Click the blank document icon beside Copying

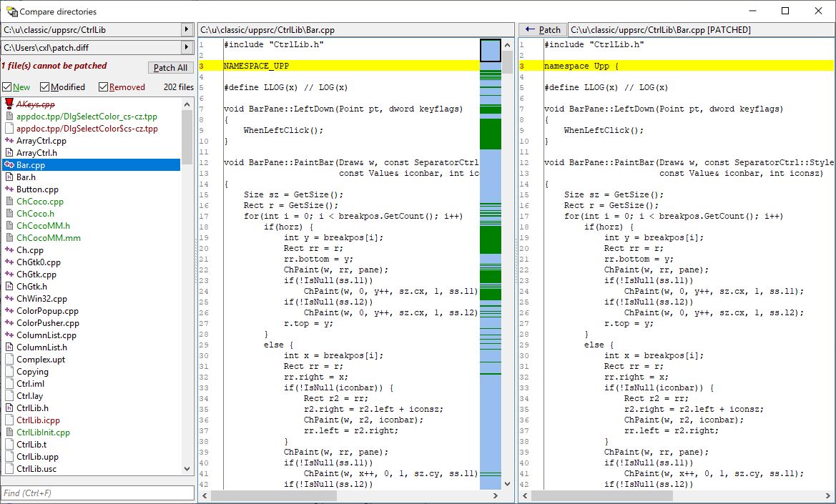(x=9, y=372)
